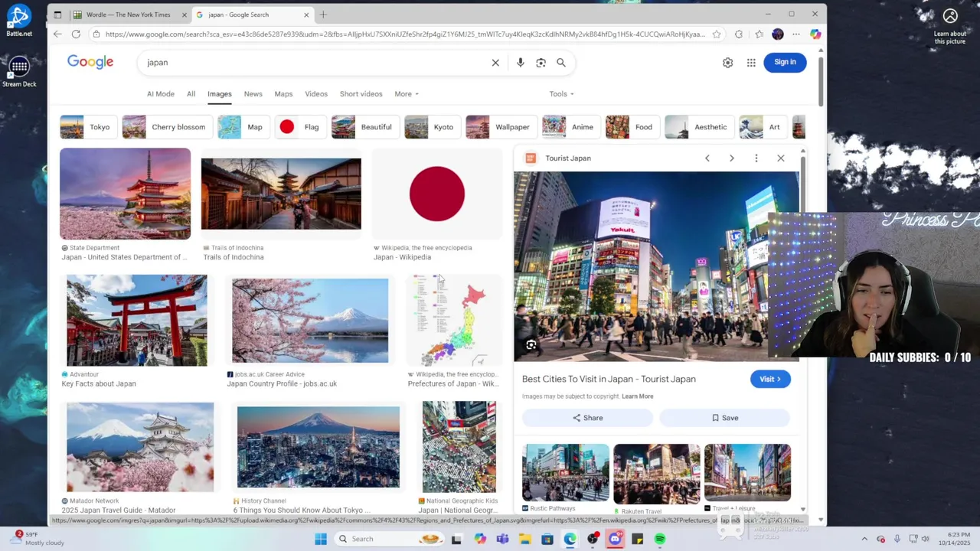Reload the page
980x551 pixels.
point(76,34)
